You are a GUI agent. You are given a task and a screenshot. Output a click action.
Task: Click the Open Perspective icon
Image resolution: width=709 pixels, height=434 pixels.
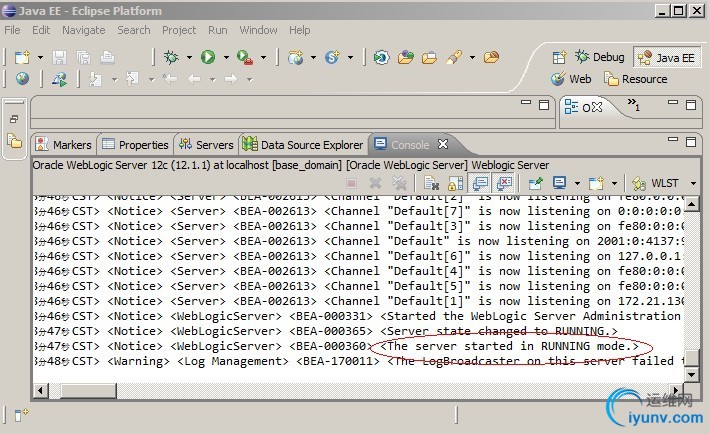[x=559, y=57]
